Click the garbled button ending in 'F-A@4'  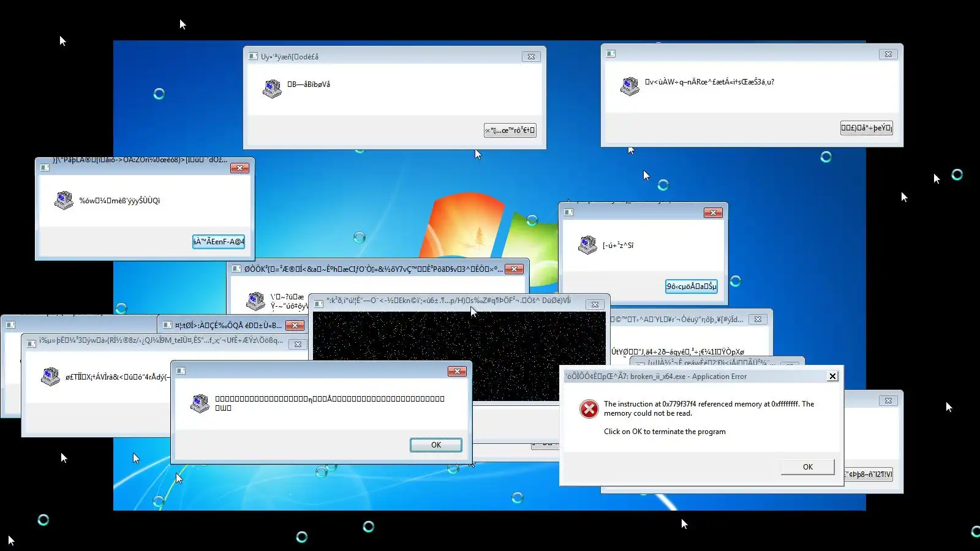point(219,242)
